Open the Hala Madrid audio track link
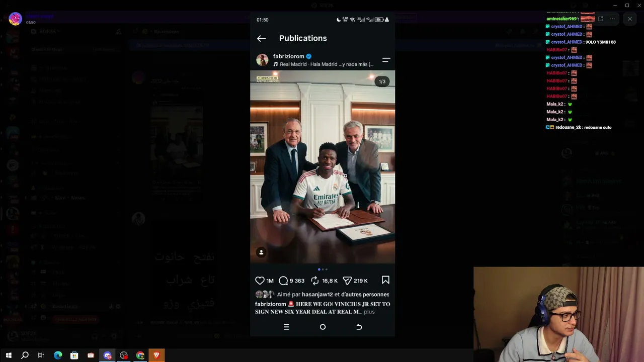 323,64
